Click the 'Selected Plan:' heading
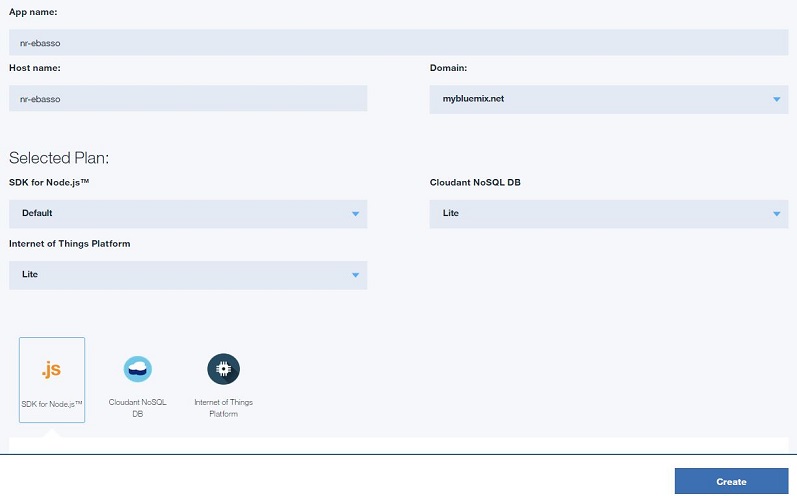This screenshot has height=496, width=797. pyautogui.click(x=59, y=158)
